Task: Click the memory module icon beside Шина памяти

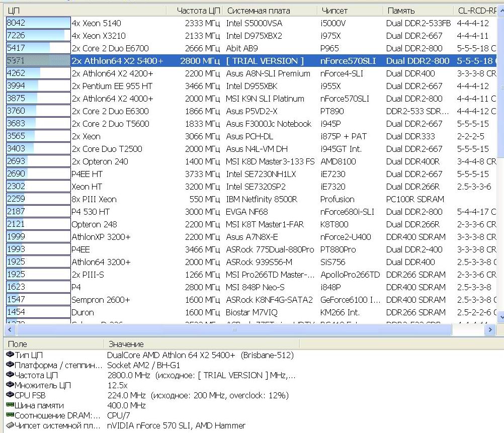Action: 10,405
